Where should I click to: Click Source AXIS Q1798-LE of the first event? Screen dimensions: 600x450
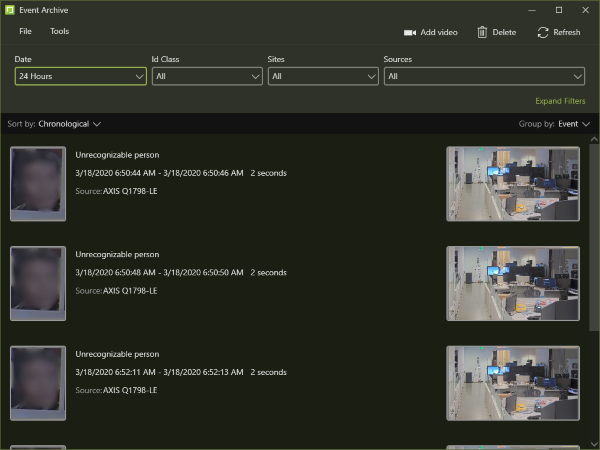(x=116, y=191)
